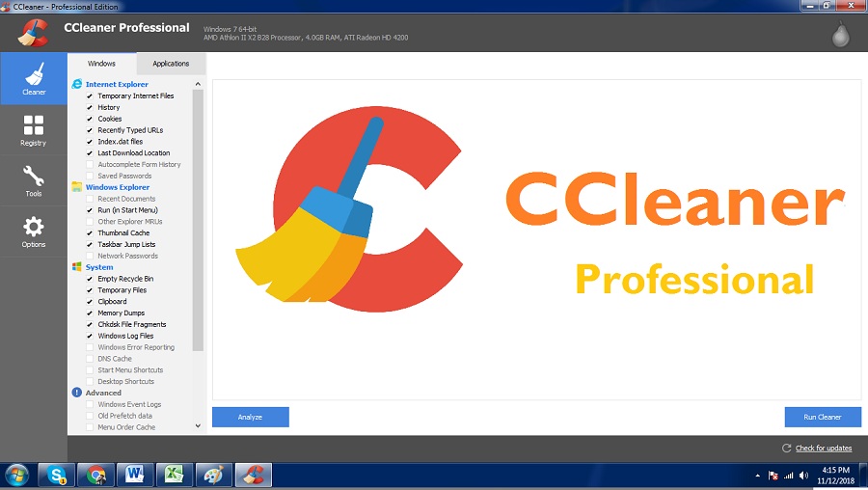This screenshot has width=868, height=490.
Task: Click the 'Start Menu Shortcuts' entry
Action: 130,369
